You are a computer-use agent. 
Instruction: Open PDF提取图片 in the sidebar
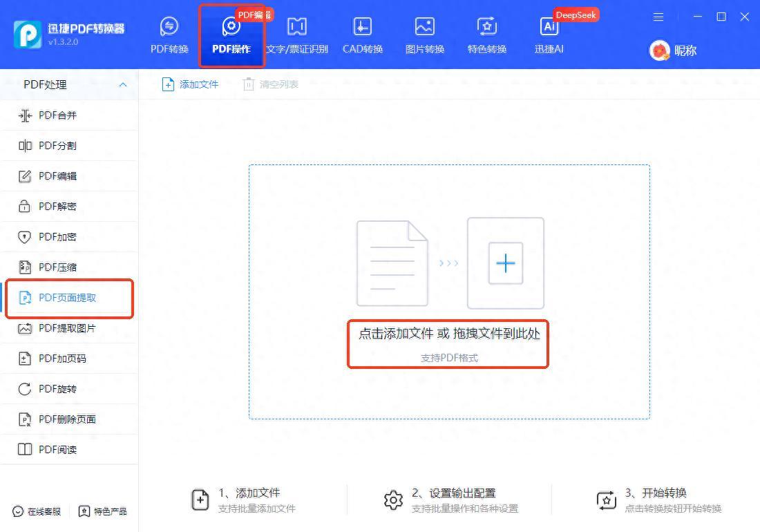pyautogui.click(x=66, y=328)
